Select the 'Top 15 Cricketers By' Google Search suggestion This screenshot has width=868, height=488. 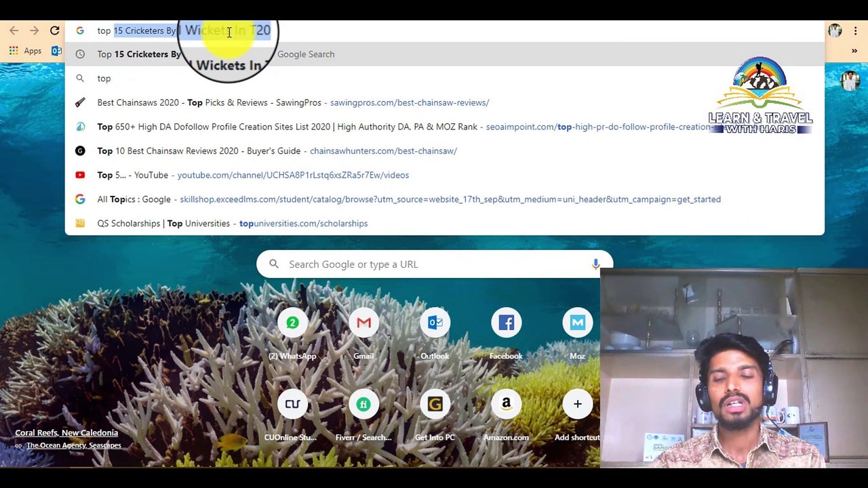click(444, 54)
